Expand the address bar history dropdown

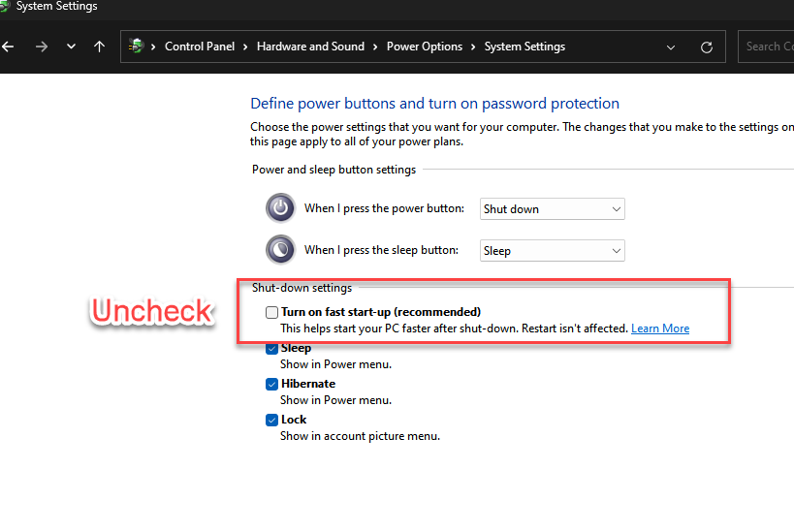(671, 47)
